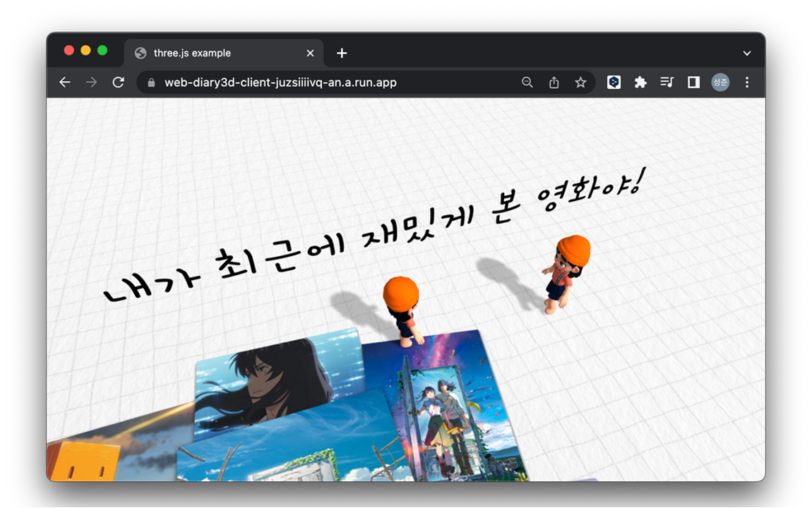Image resolution: width=812 pixels, height=508 pixels.
Task: Share this page via share icon
Action: coord(554,83)
